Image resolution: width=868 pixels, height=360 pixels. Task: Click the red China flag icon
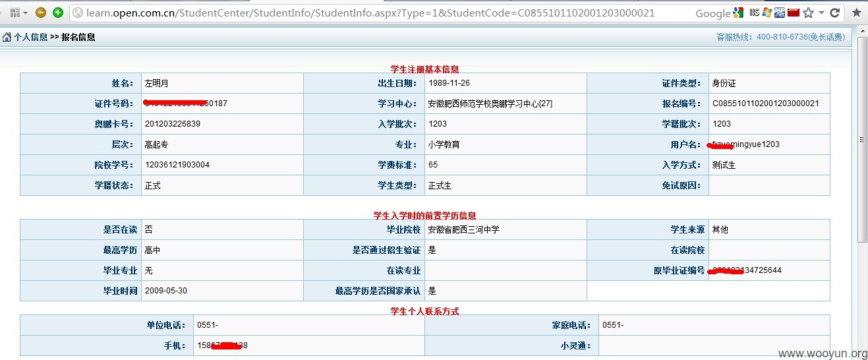click(x=794, y=13)
